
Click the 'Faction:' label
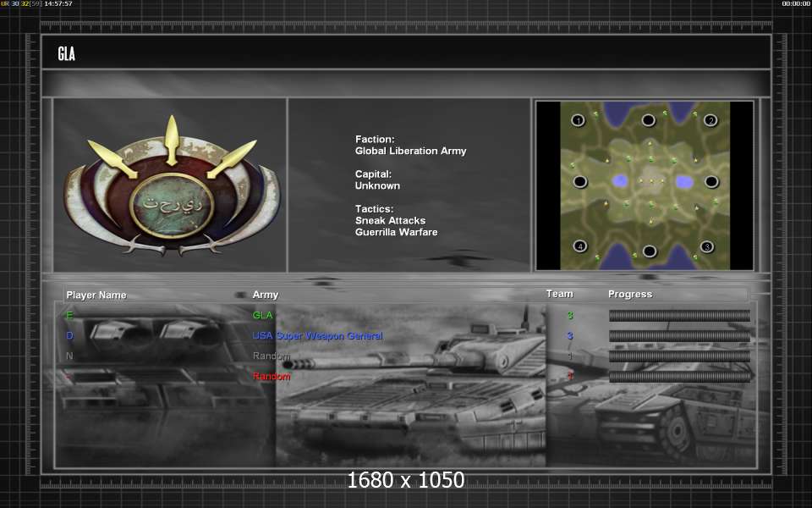click(x=375, y=139)
